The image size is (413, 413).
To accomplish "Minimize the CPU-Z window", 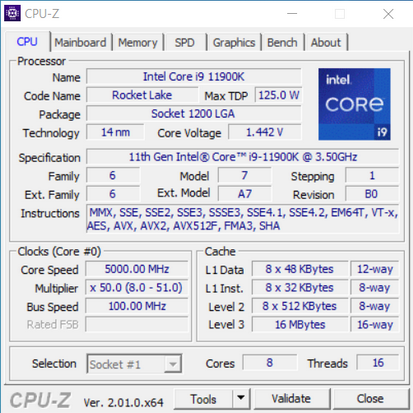I will [292, 14].
